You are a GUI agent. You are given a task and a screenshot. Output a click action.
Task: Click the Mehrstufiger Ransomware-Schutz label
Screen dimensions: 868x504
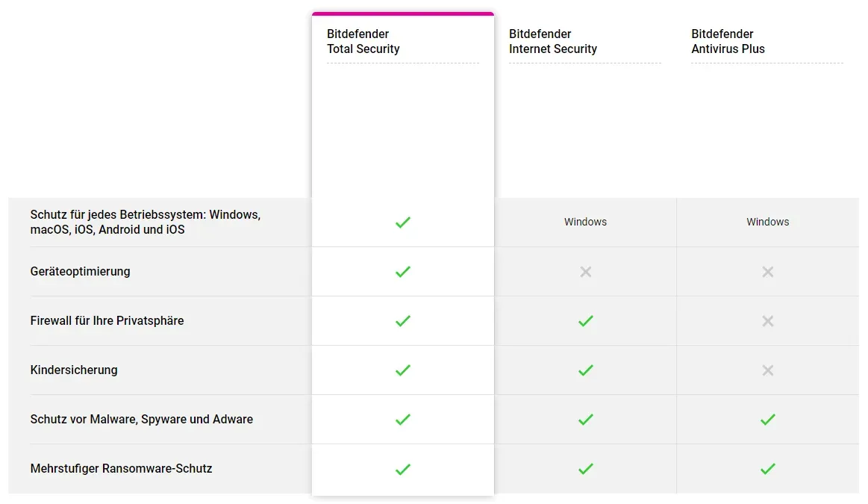click(x=121, y=469)
